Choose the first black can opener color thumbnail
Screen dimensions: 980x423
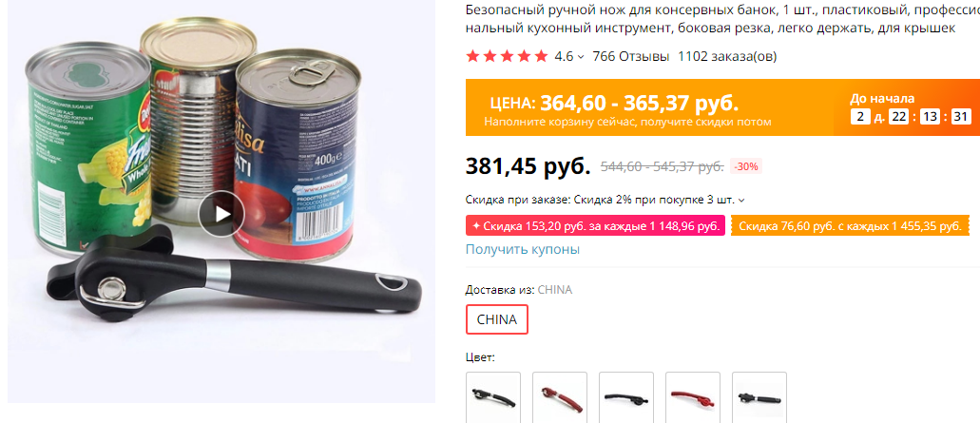coord(493,397)
